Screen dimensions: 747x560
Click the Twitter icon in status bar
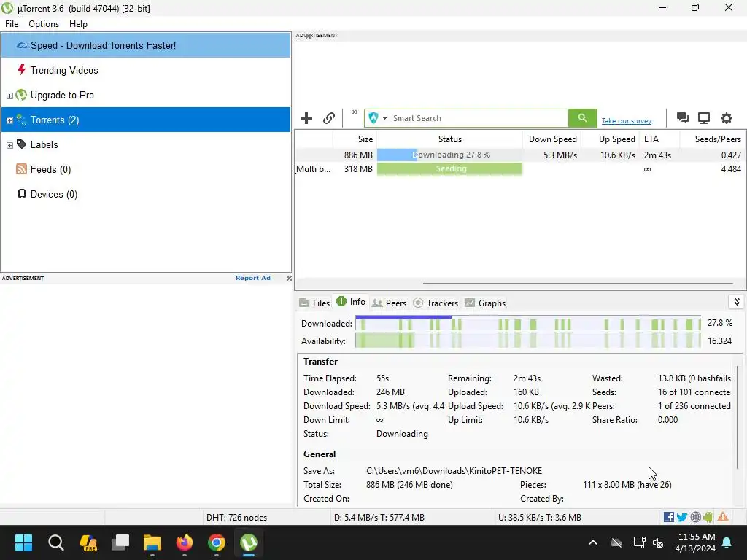682,517
